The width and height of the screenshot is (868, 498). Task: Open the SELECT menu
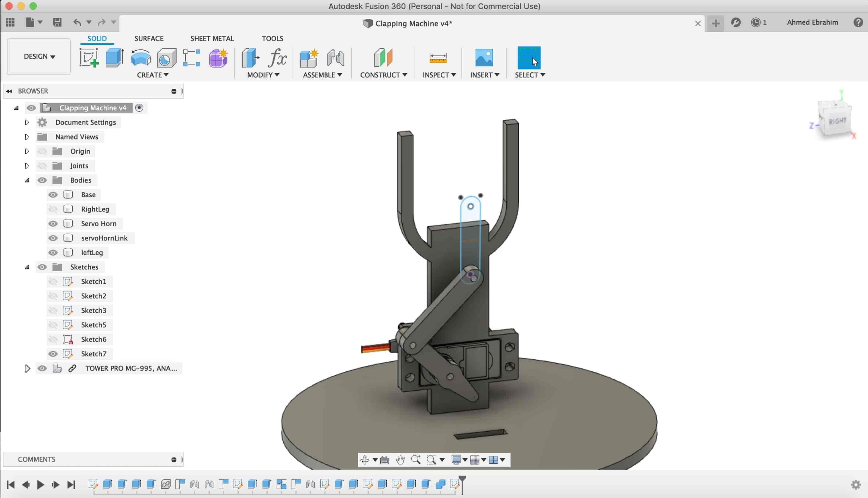pyautogui.click(x=530, y=75)
